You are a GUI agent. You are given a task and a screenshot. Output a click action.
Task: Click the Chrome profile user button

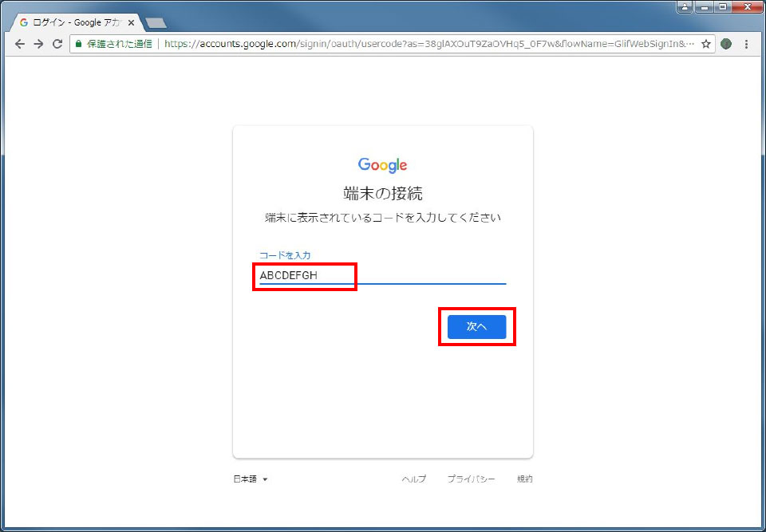click(x=685, y=7)
